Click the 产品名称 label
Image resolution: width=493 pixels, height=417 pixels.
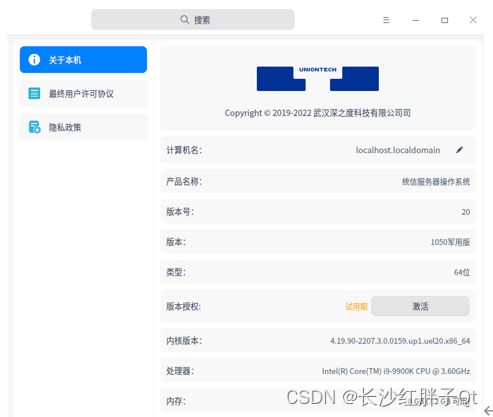click(184, 181)
